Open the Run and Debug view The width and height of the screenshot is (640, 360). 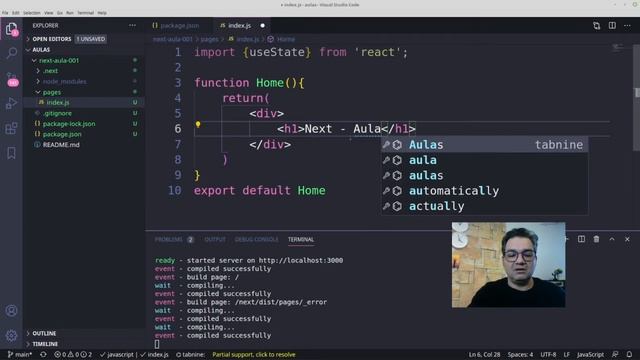pyautogui.click(x=11, y=103)
